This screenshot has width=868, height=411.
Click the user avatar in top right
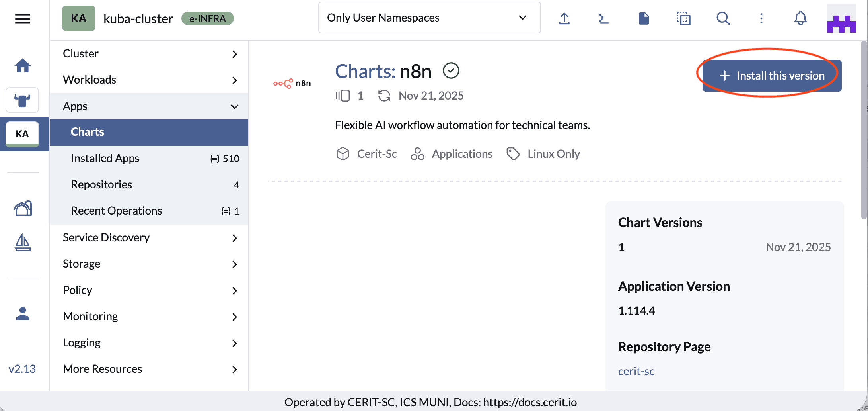point(841,19)
